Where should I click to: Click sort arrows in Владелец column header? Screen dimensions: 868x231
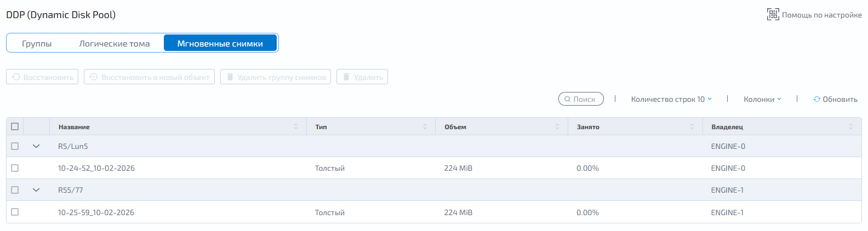[851, 126]
